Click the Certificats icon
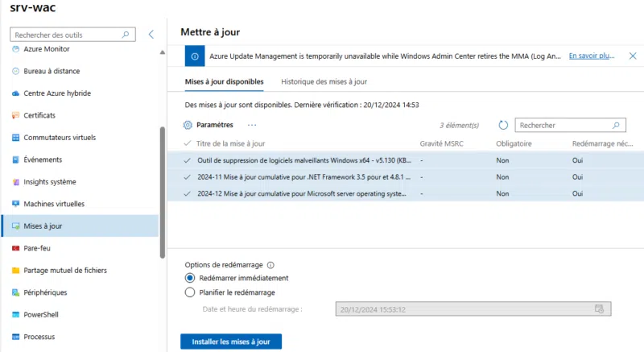The width and height of the screenshot is (644, 352). 15,115
